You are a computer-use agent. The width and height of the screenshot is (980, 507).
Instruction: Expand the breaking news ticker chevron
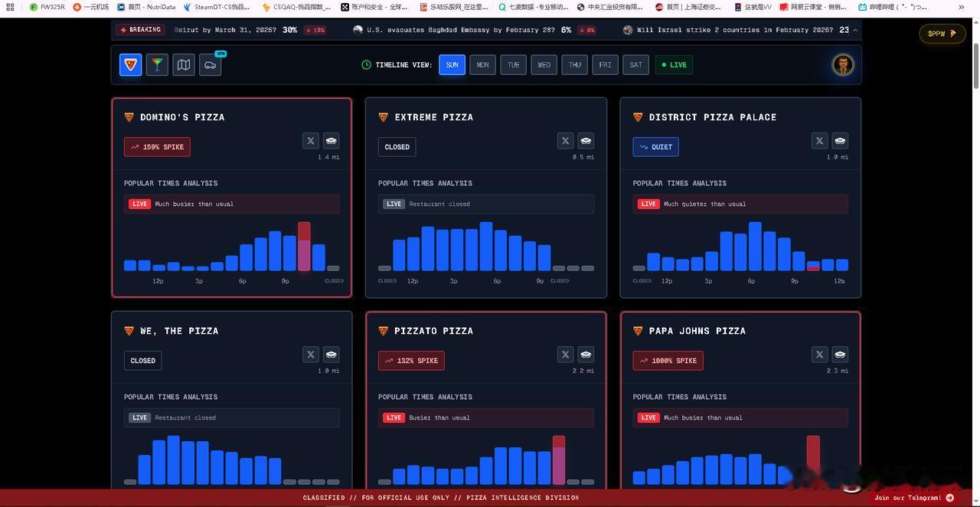point(855,30)
